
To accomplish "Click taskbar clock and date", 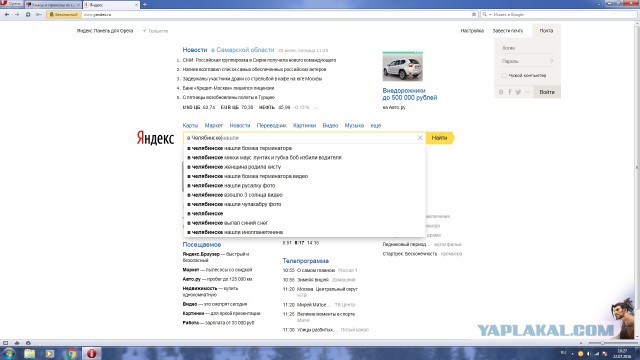I will pos(622,353).
